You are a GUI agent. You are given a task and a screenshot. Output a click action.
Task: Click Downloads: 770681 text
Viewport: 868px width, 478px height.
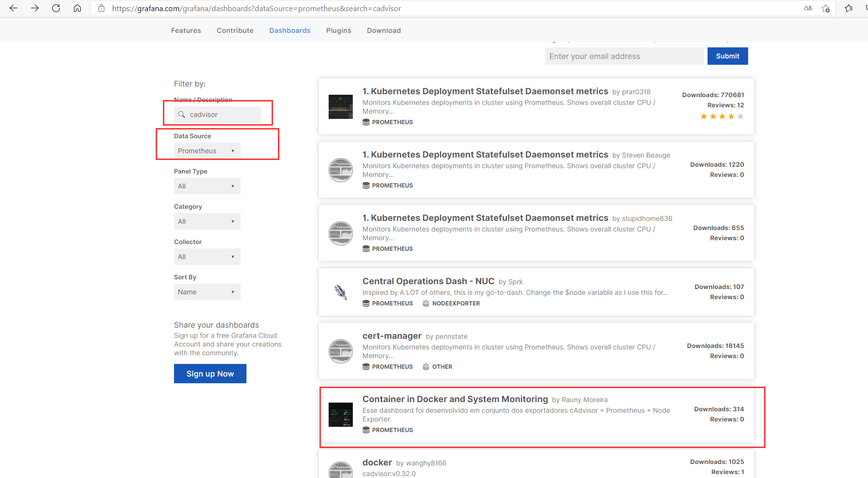713,95
